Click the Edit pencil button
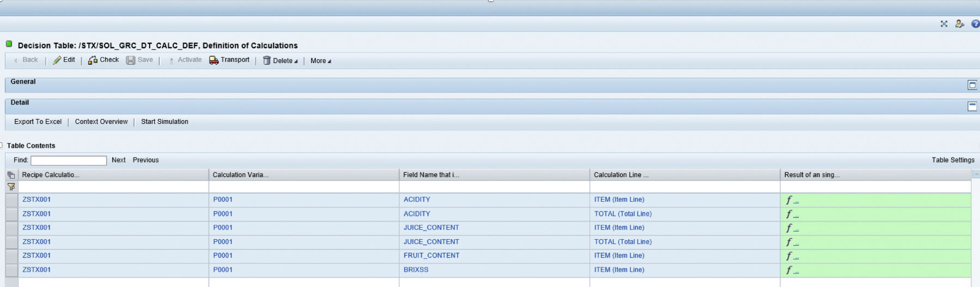Image resolution: width=980 pixels, height=287 pixels. (x=64, y=60)
